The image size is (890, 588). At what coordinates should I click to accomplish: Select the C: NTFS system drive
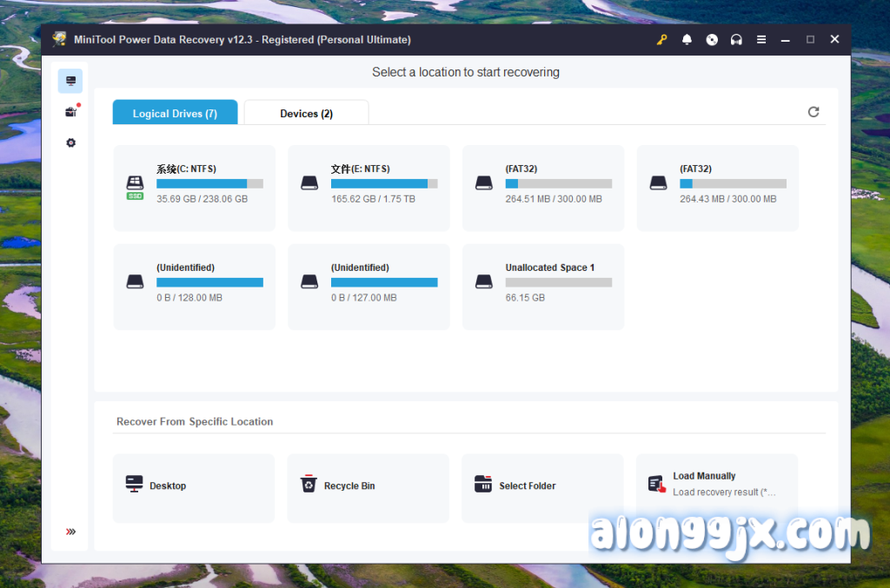(194, 188)
